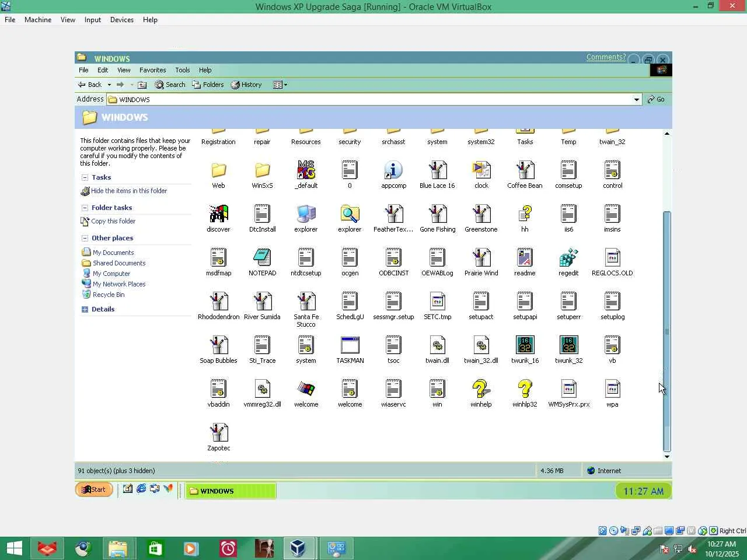Click the Address bar text field
Screen dimensions: 747x560
[x=374, y=100]
